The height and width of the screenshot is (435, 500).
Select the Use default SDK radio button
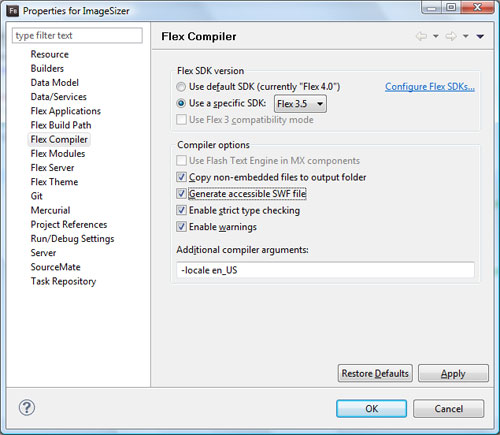tap(181, 87)
